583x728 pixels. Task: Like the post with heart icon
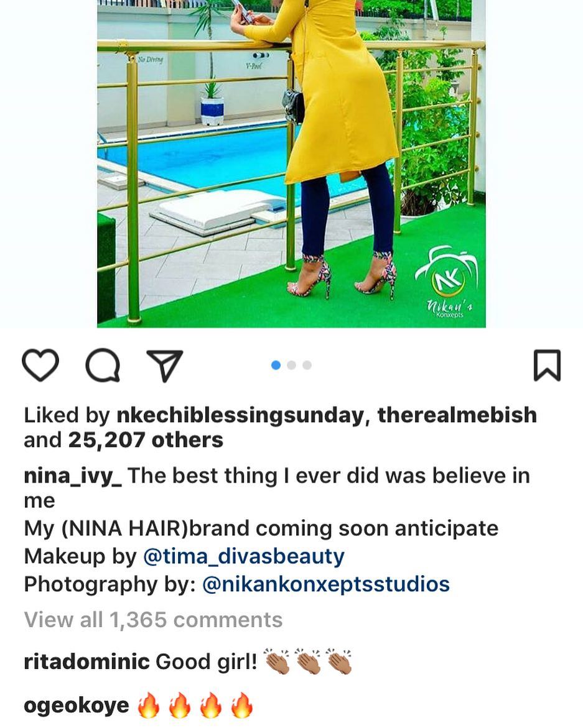click(40, 366)
